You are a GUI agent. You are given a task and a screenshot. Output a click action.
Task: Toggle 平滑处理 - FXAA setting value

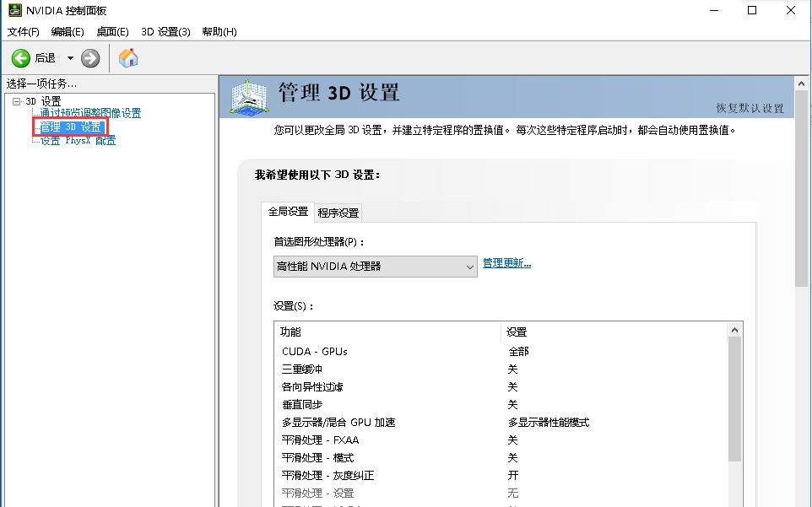[513, 440]
